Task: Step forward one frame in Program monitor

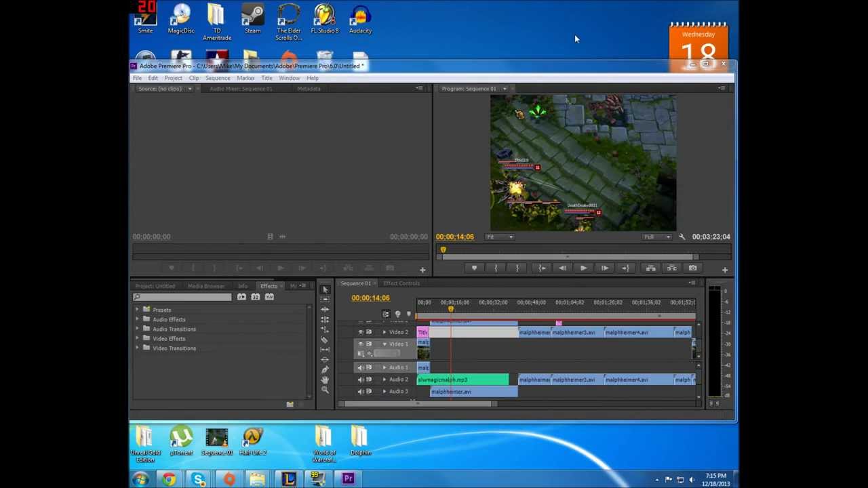Action: tap(604, 268)
